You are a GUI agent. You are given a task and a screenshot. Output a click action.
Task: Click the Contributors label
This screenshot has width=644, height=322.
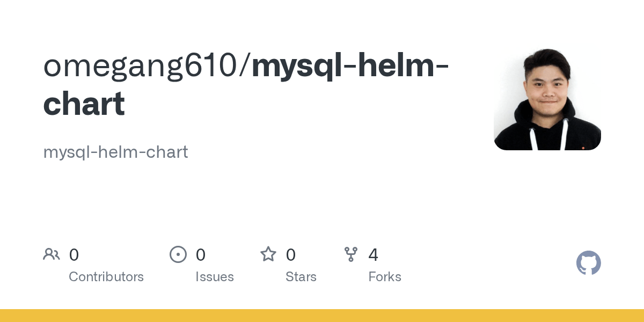[106, 277]
